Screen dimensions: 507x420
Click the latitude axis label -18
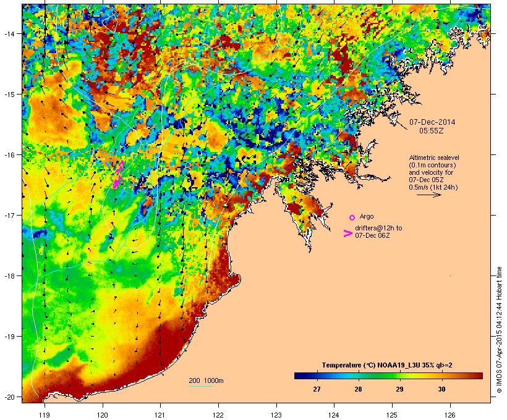pyautogui.click(x=9, y=276)
